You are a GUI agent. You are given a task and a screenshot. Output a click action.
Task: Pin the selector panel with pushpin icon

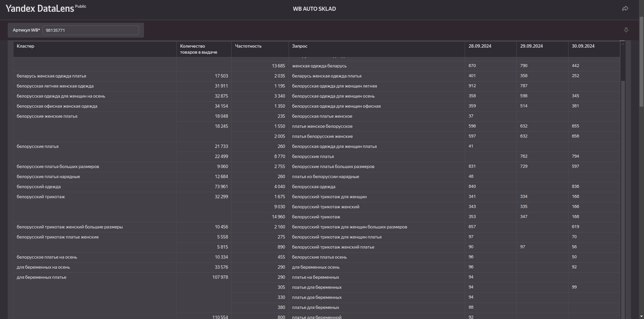[626, 30]
